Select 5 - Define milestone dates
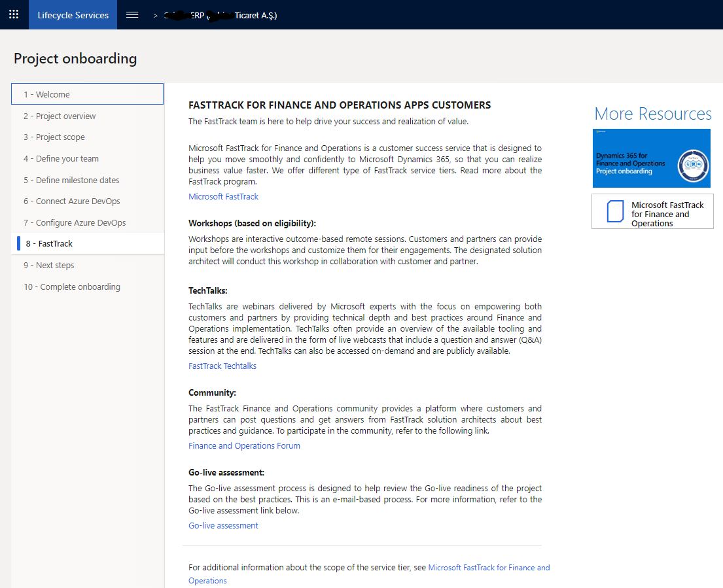723x588 pixels. [x=87, y=180]
